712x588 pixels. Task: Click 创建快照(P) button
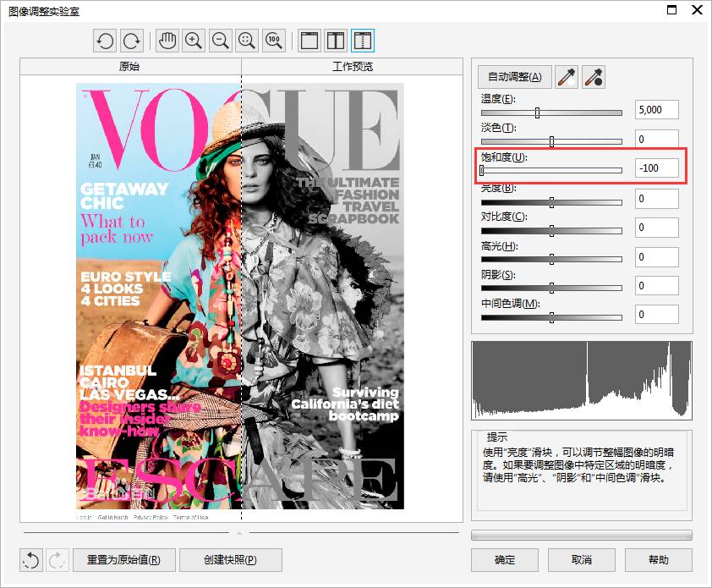231,560
